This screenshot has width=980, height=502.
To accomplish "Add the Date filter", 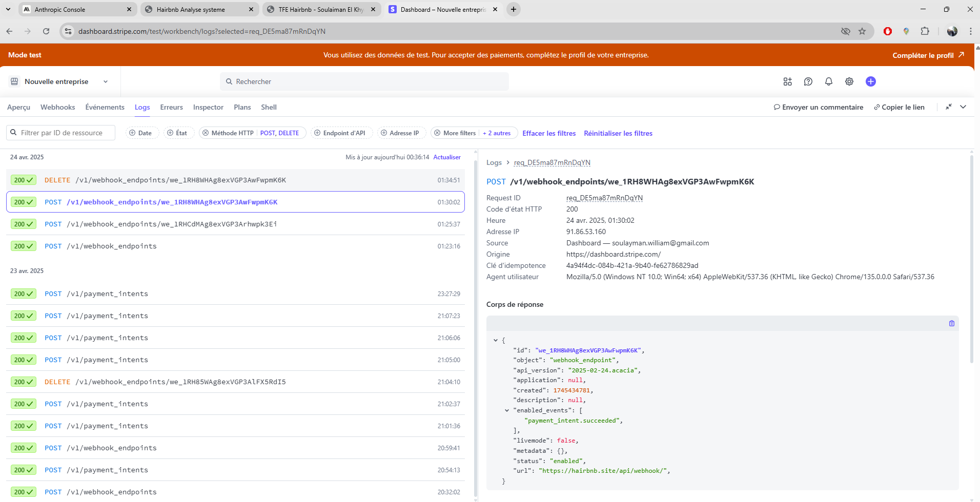I will pos(140,133).
